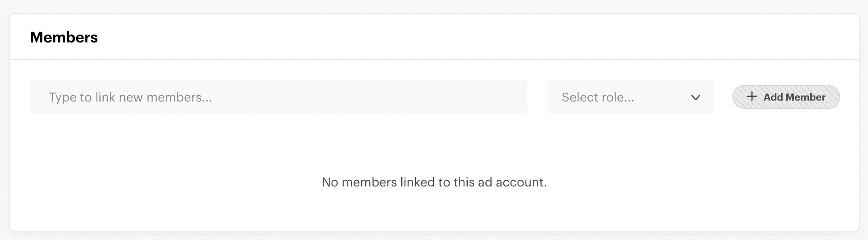This screenshot has width=868, height=240.
Task: Expand the role list using its chevron
Action: click(695, 97)
